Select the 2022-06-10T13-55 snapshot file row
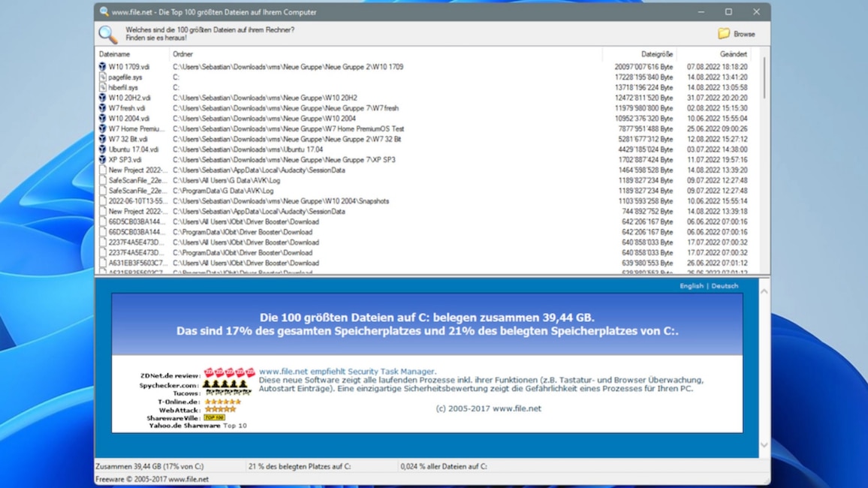868x488 pixels. [x=423, y=201]
